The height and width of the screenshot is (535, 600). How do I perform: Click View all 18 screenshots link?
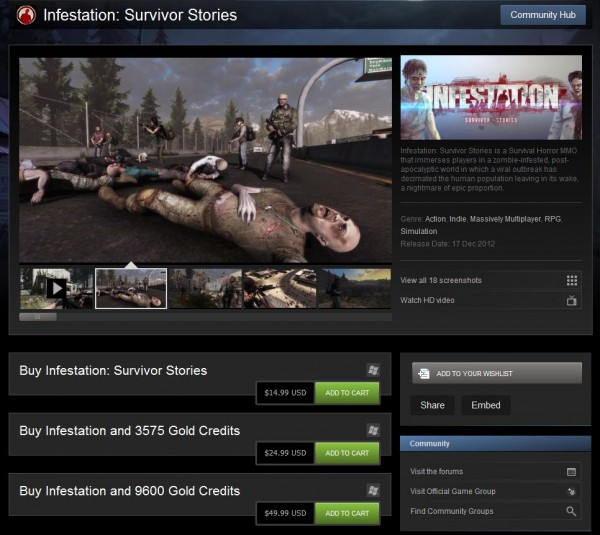[x=441, y=281]
